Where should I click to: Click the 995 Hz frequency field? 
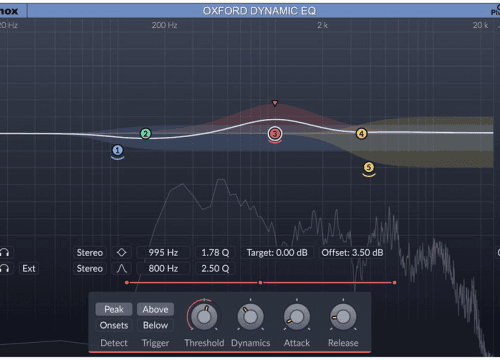[x=163, y=253]
